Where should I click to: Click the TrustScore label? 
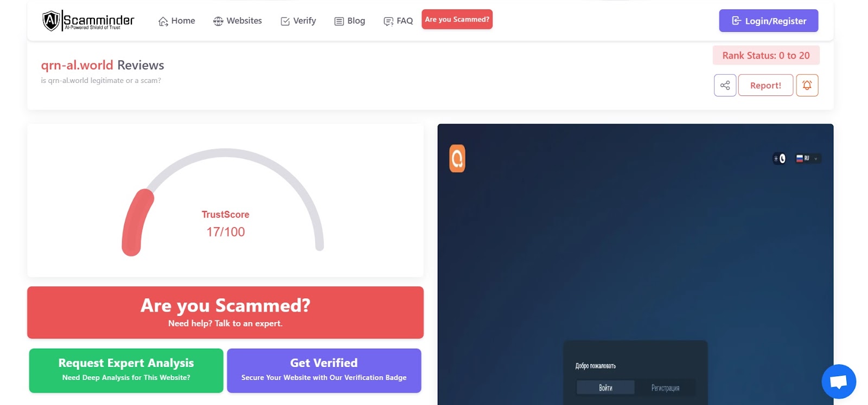(226, 215)
